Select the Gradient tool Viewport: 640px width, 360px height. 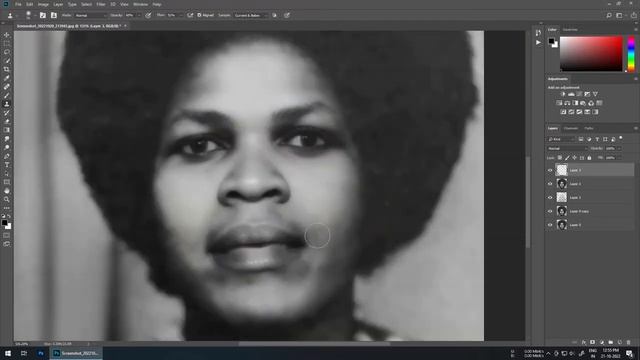7,130
